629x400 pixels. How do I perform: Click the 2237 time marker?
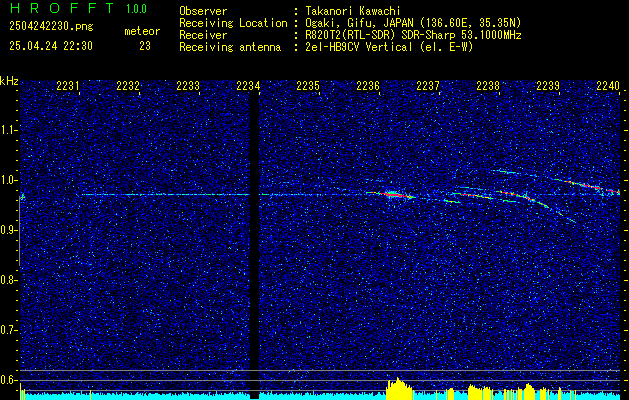click(428, 86)
